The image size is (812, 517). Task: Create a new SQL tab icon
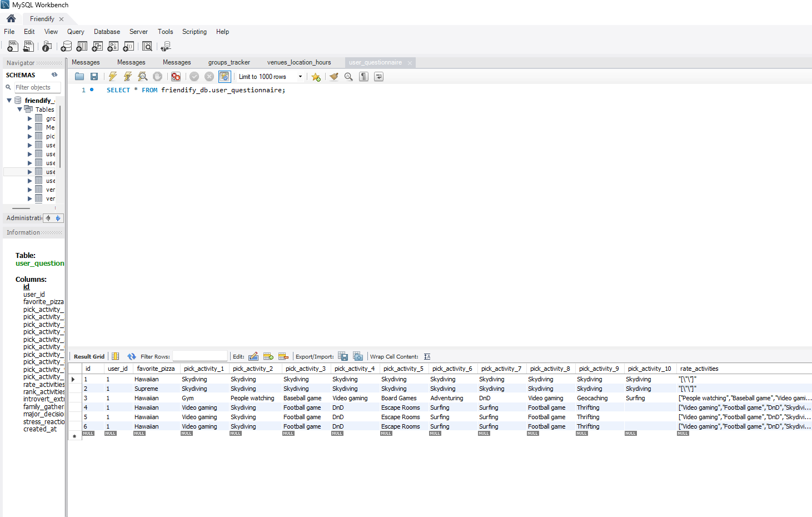pyautogui.click(x=13, y=47)
